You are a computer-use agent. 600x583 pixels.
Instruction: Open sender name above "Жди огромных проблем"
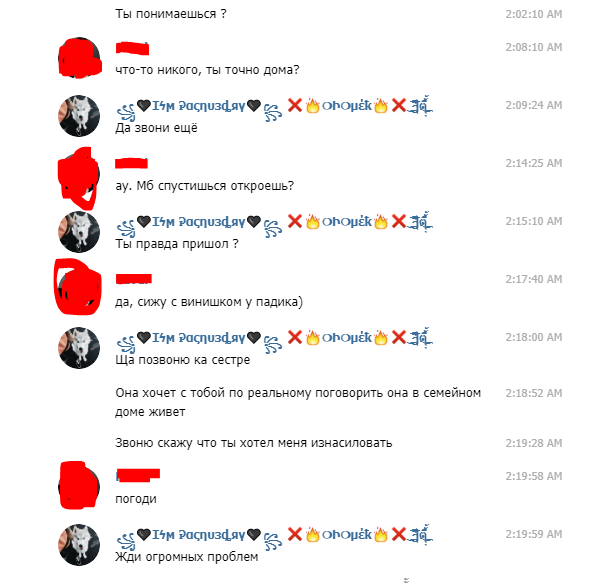tap(274, 535)
